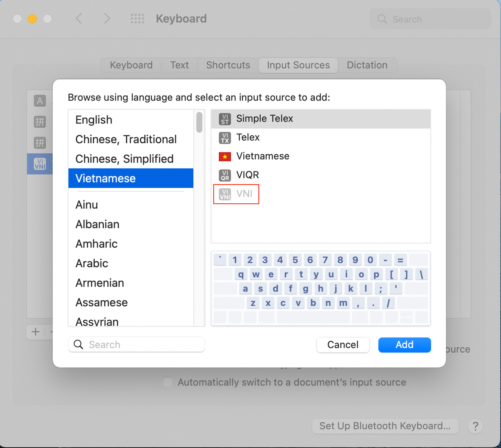Pick the Vietnamese flag keyboard layout
501x448 pixels.
coord(321,156)
